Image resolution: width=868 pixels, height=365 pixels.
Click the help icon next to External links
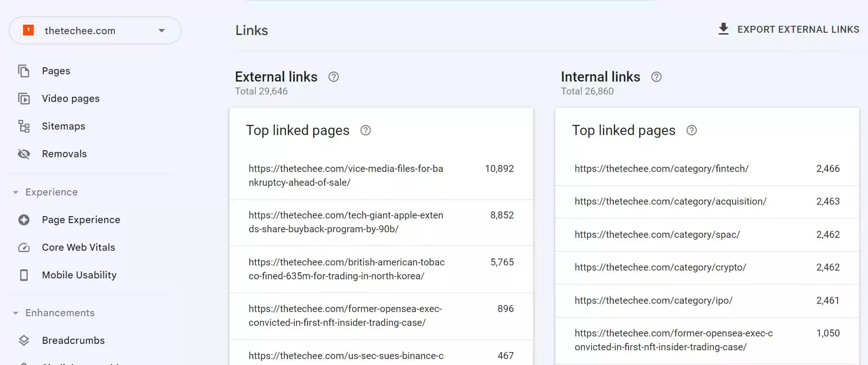point(333,77)
